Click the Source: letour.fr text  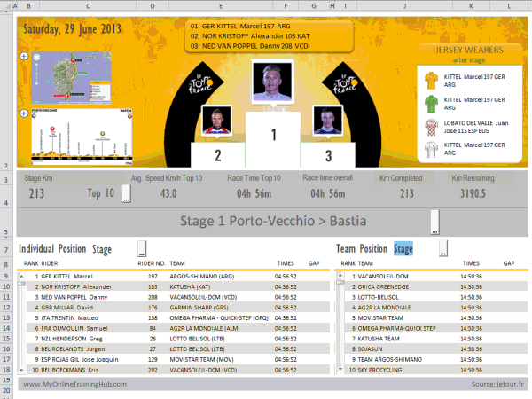point(497,384)
